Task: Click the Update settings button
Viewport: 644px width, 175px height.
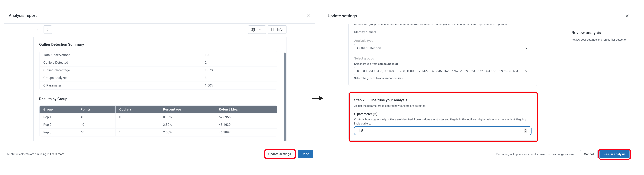Action: (x=279, y=154)
